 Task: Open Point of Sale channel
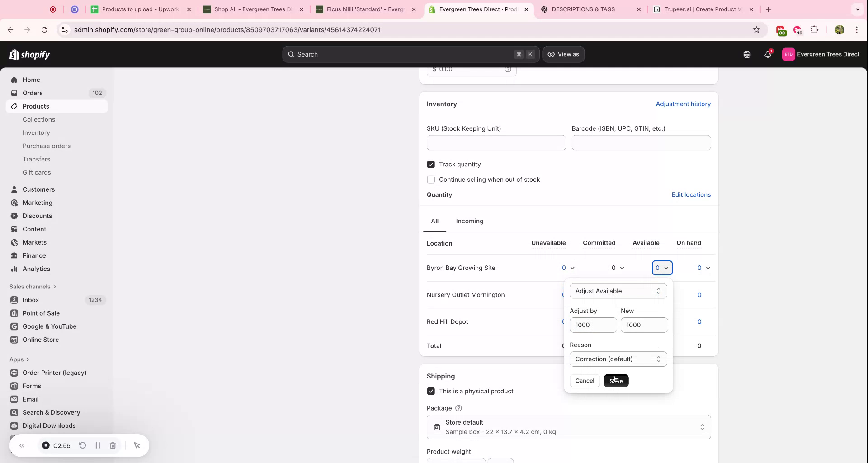tap(41, 313)
